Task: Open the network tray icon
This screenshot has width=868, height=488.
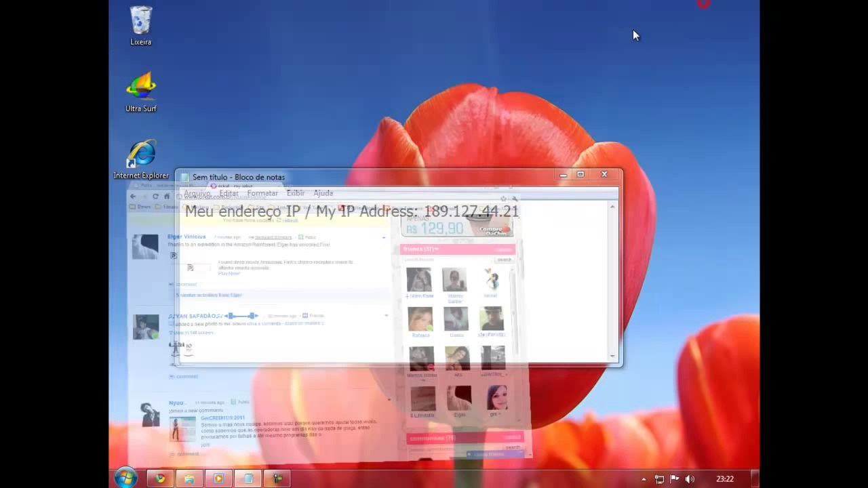Action: [x=659, y=479]
